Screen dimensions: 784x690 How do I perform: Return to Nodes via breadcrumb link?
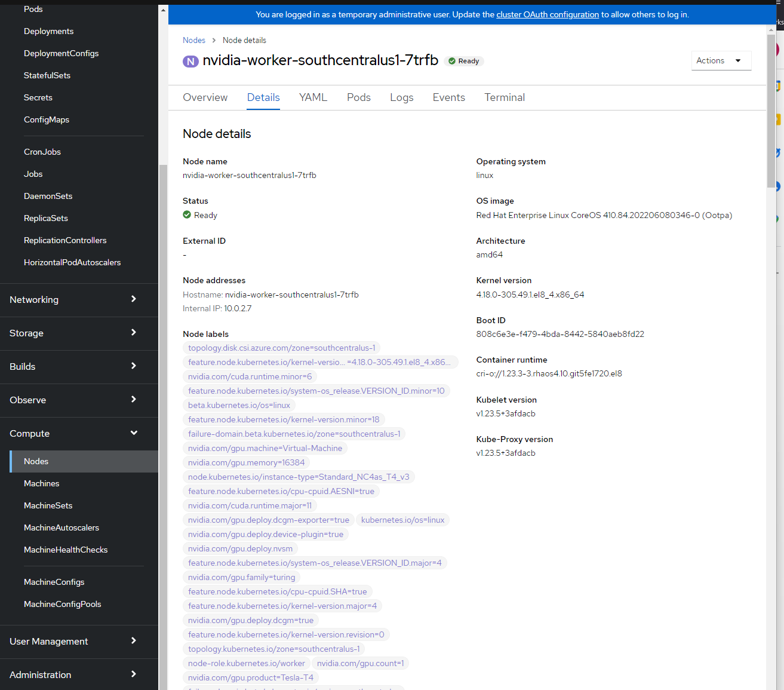(x=194, y=40)
